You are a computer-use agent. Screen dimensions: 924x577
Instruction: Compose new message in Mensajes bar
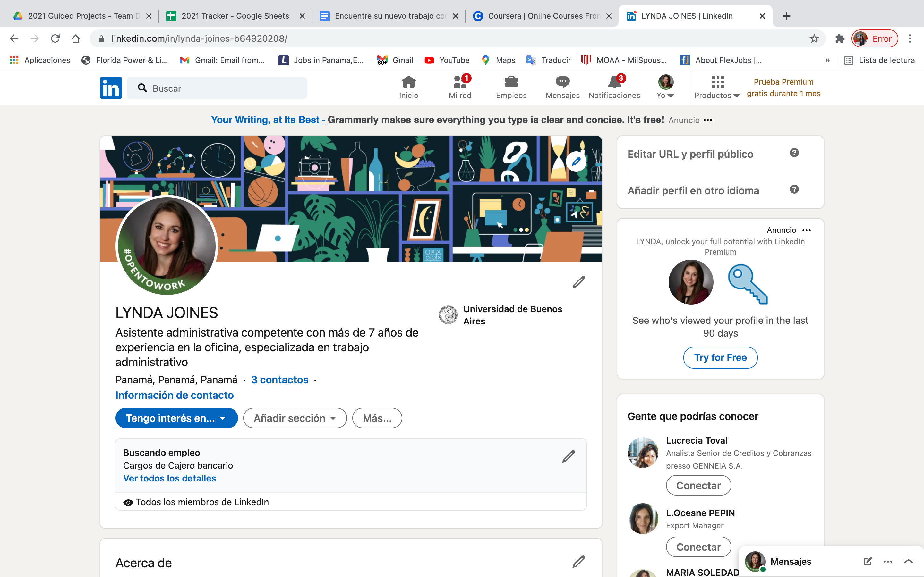867,561
